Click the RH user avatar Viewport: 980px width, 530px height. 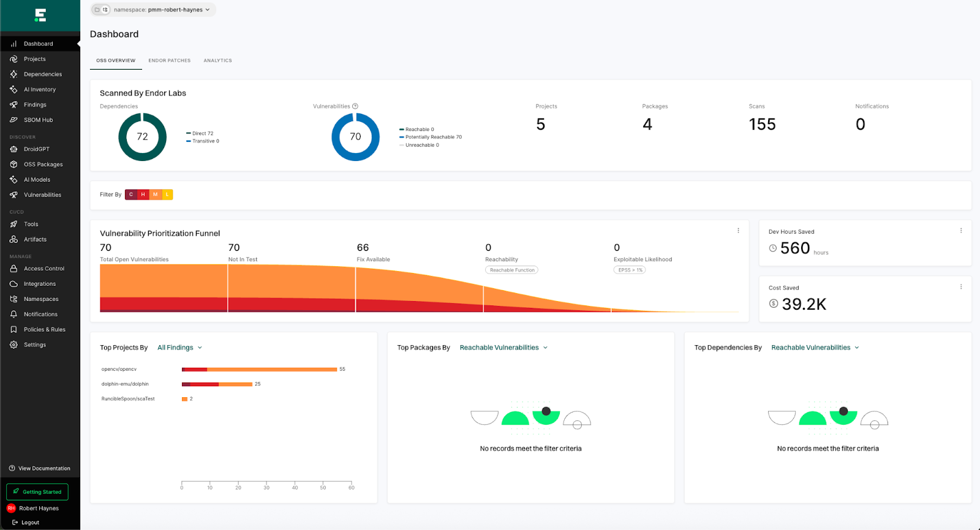(11, 509)
